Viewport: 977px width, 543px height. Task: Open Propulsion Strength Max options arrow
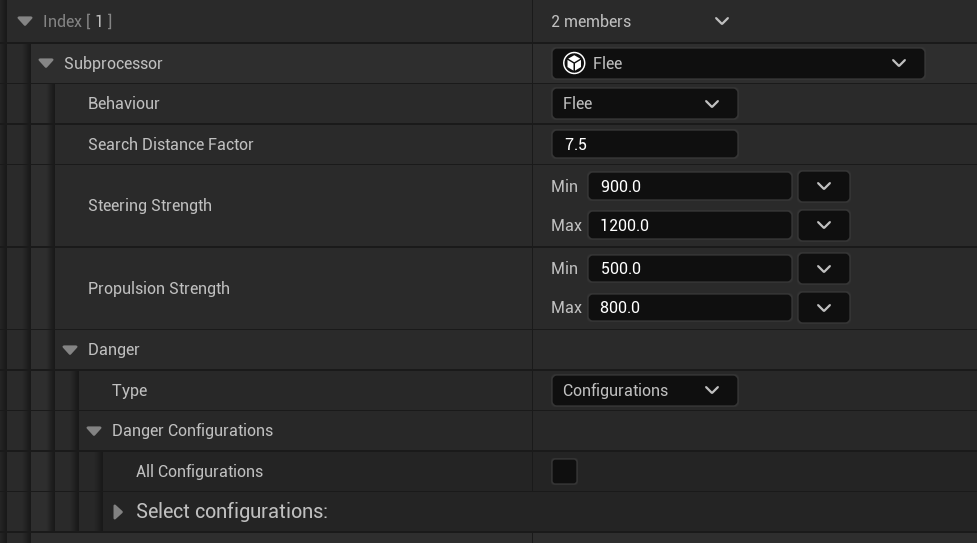tap(823, 307)
